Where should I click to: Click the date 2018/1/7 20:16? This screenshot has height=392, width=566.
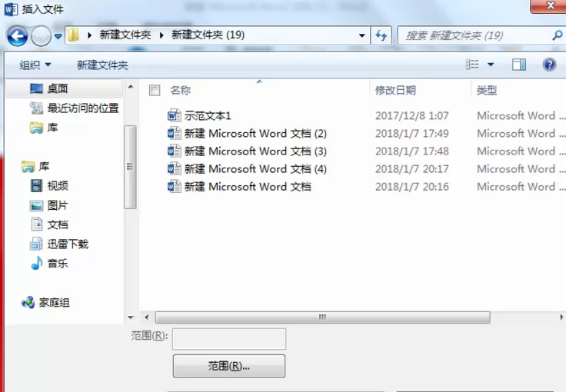[x=412, y=187]
